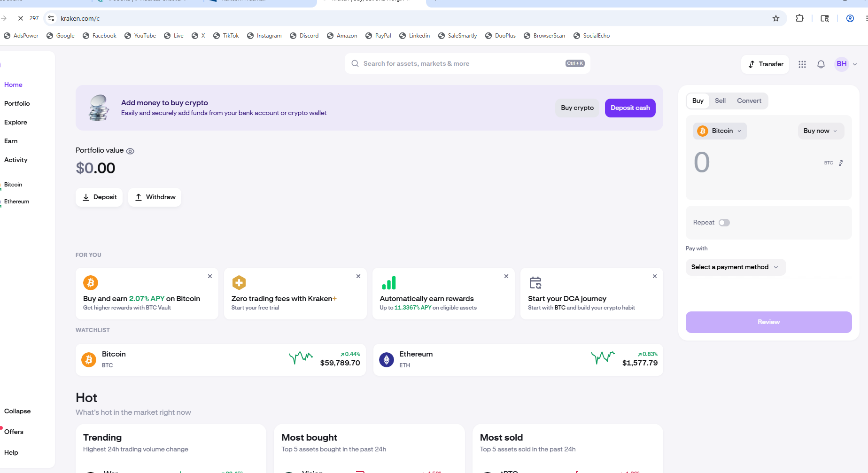Swap BTC amount currency unit
This screenshot has width=868, height=473.
click(841, 163)
